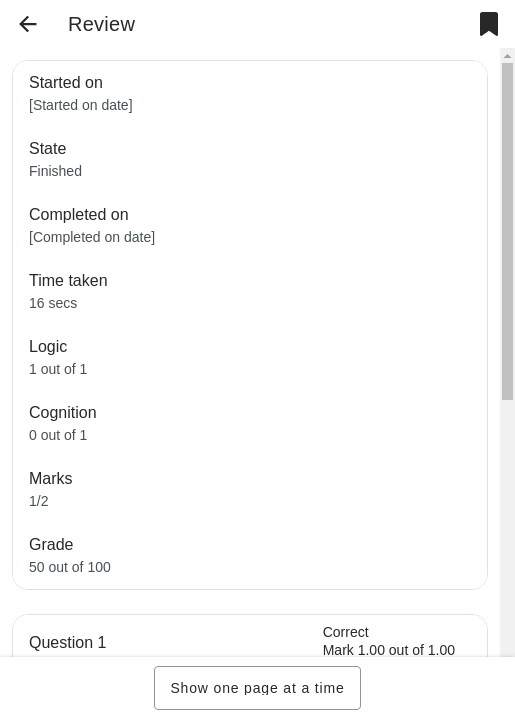
Task: Click the Marks 1/2 value
Action: (x=39, y=501)
